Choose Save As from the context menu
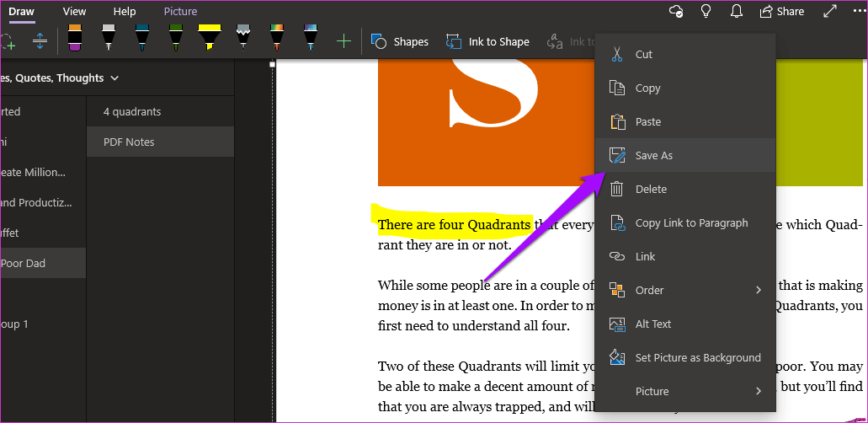 coord(685,155)
